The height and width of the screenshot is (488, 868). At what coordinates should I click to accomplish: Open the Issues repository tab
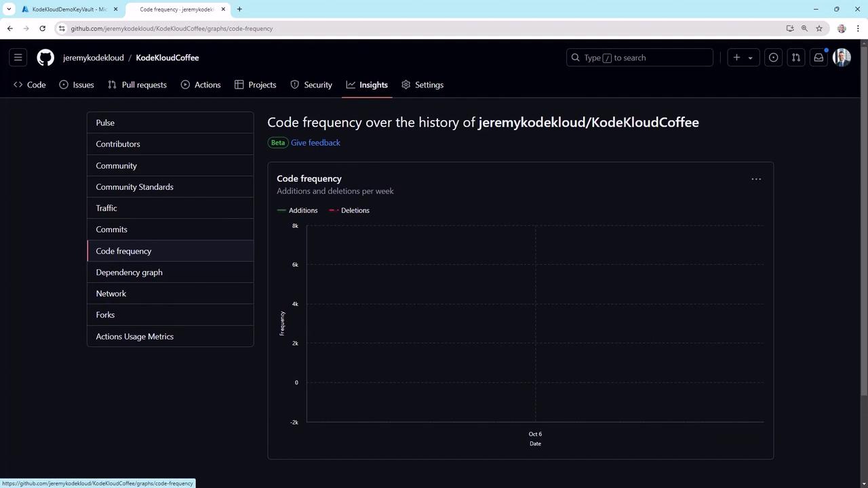pyautogui.click(x=77, y=85)
